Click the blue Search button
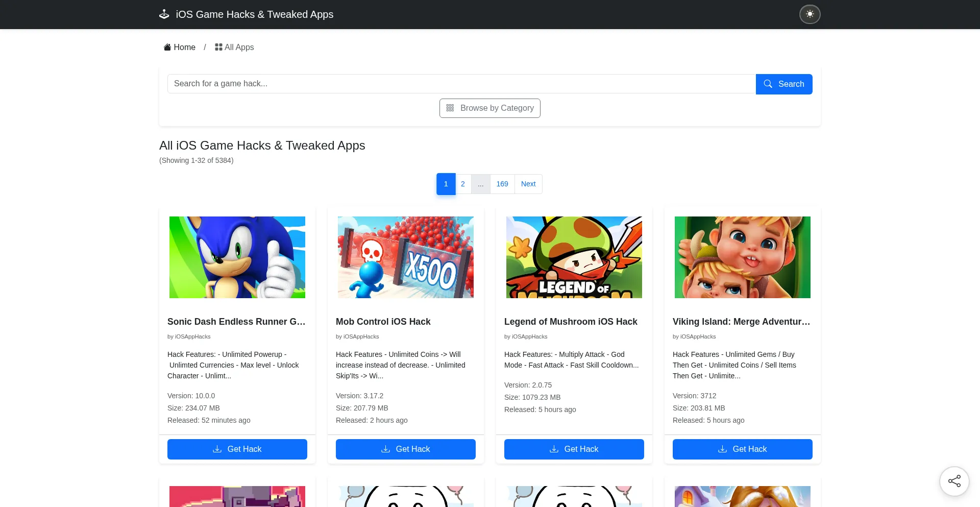 coord(784,84)
